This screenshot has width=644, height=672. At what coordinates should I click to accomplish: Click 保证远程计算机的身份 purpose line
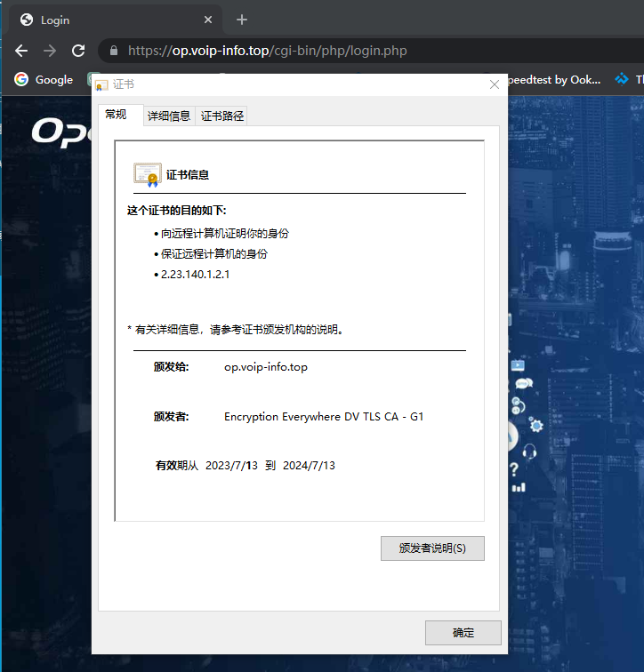pyautogui.click(x=214, y=253)
